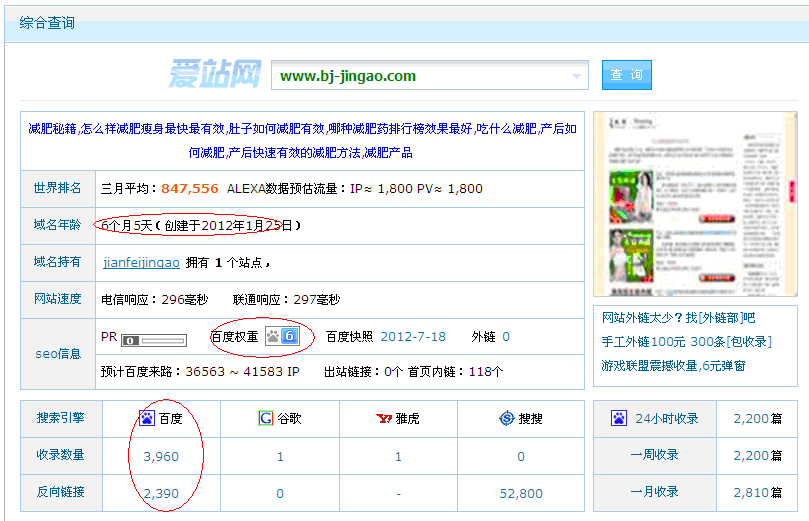Click the Yahoo icon beside 雅虎
This screenshot has height=521, width=809.
[383, 418]
